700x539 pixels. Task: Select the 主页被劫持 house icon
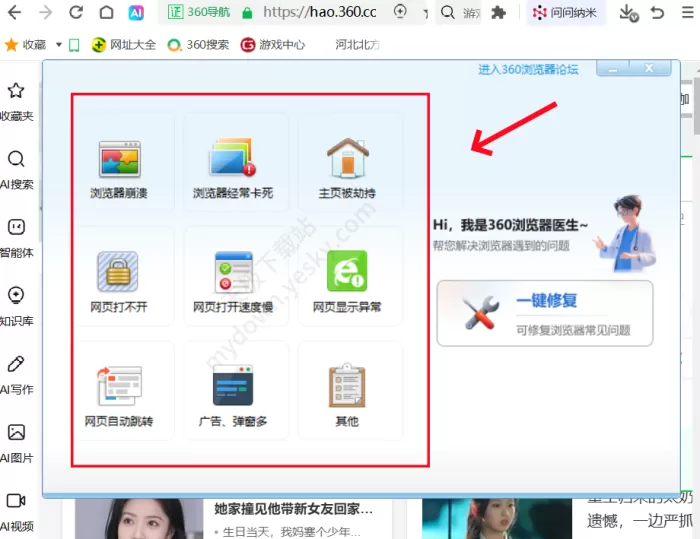[x=347, y=159]
